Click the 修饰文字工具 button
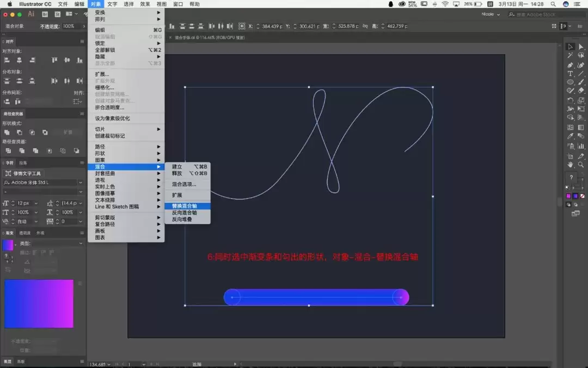588x368 pixels. click(23, 173)
